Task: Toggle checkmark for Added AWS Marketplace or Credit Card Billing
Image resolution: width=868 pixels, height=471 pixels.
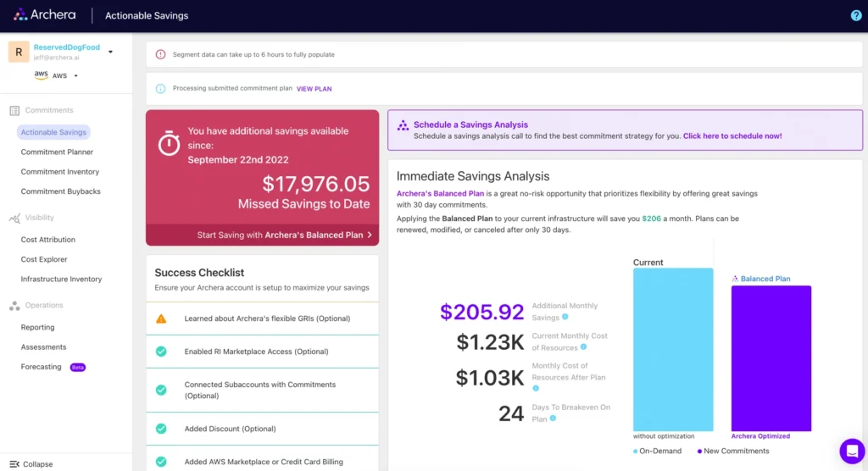Action: (x=161, y=462)
